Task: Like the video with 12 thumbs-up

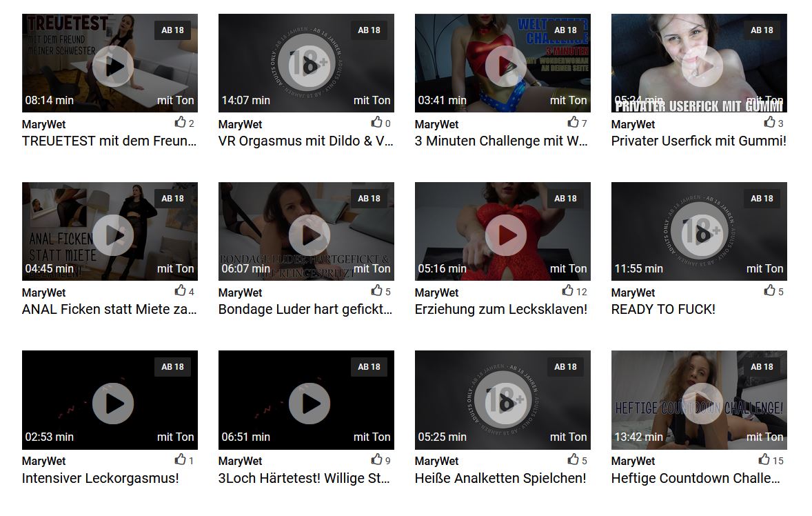Action: (567, 290)
